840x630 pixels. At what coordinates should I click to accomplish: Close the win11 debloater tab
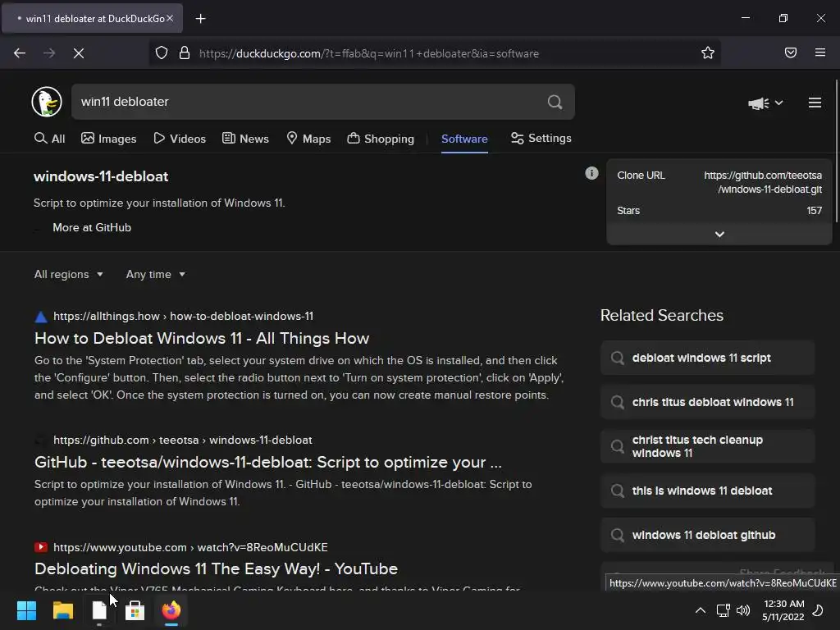[x=170, y=18]
